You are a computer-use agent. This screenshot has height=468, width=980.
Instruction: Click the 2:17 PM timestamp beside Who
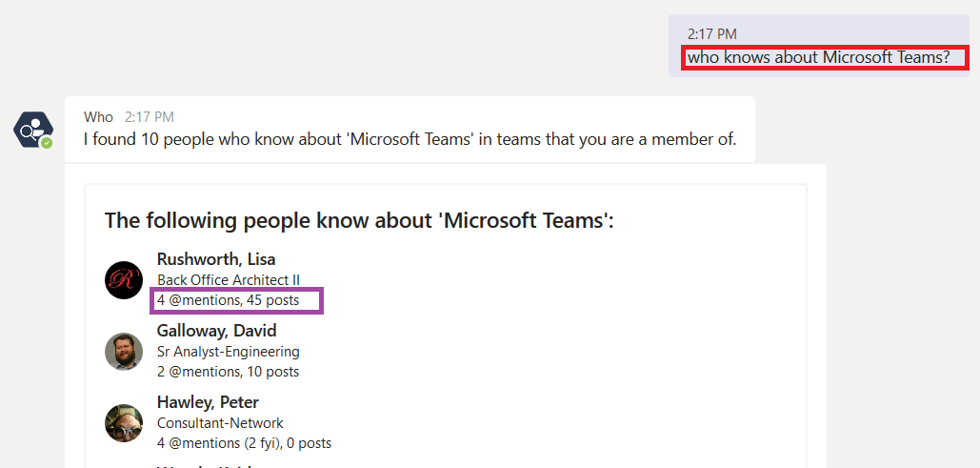click(x=150, y=117)
